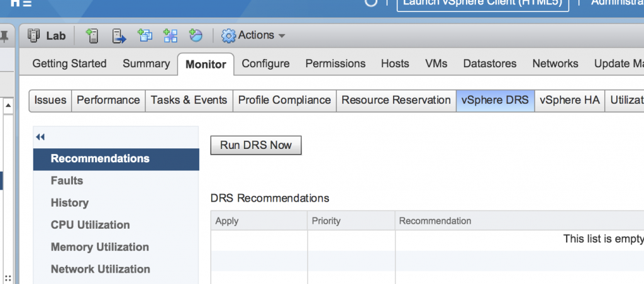Go to the Permissions tab
The image size is (644, 284).
click(x=336, y=63)
